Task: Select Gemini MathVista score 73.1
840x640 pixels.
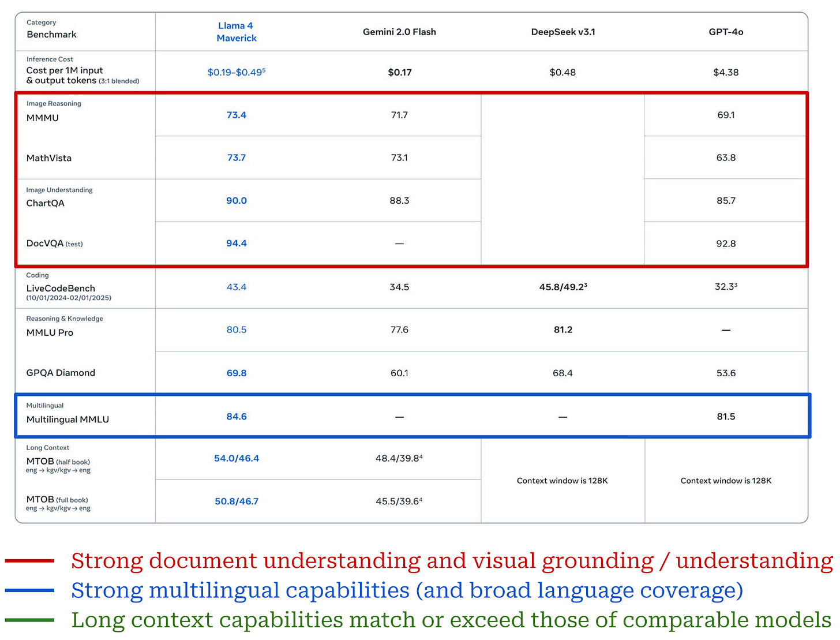Action: point(399,158)
